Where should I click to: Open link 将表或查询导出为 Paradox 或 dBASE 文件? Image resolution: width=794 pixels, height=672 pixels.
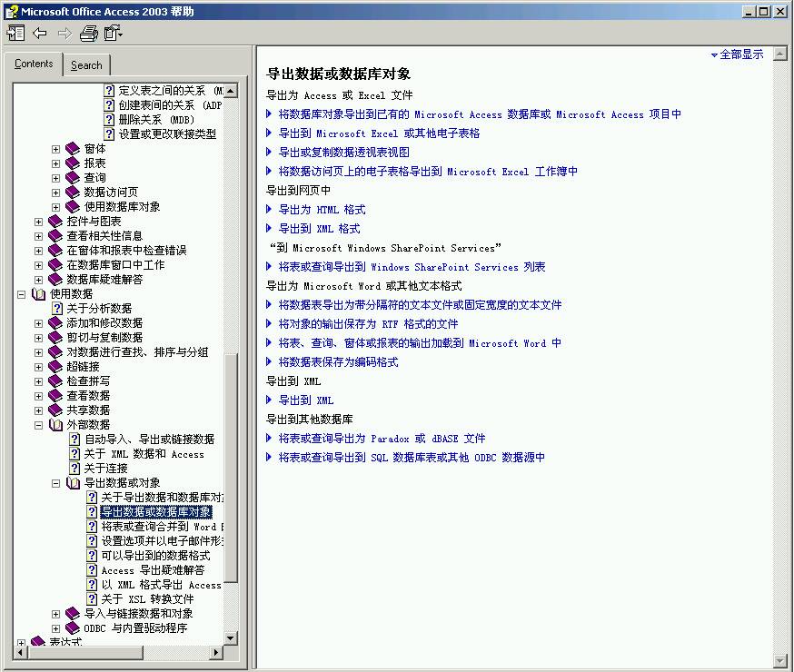tap(382, 439)
